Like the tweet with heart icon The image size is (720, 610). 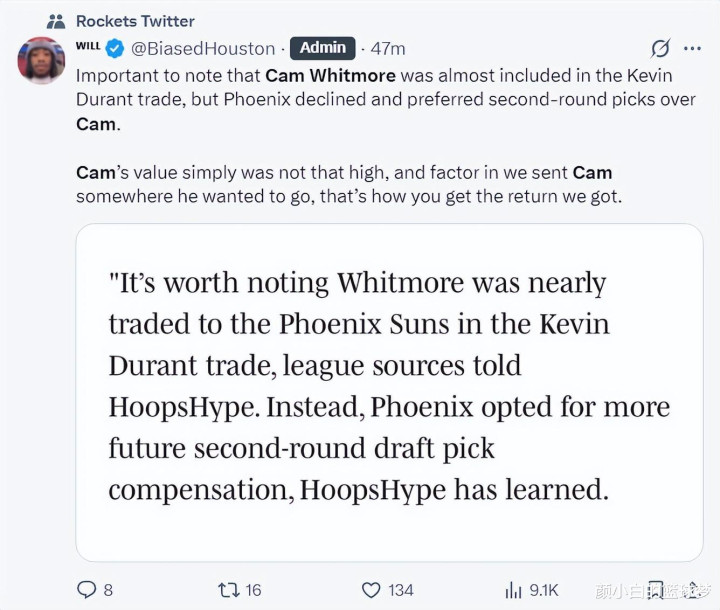(371, 589)
